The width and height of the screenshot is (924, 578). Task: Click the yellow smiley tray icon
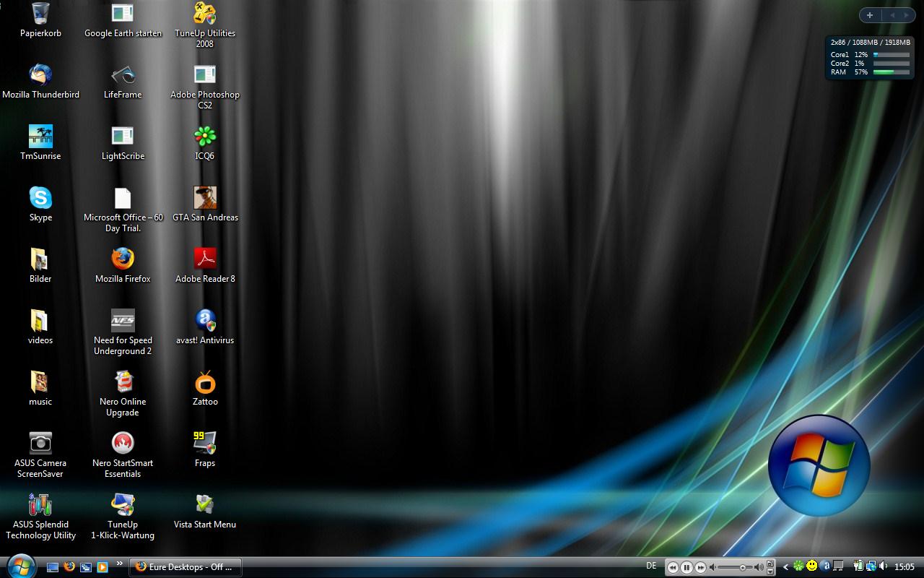tap(811, 566)
